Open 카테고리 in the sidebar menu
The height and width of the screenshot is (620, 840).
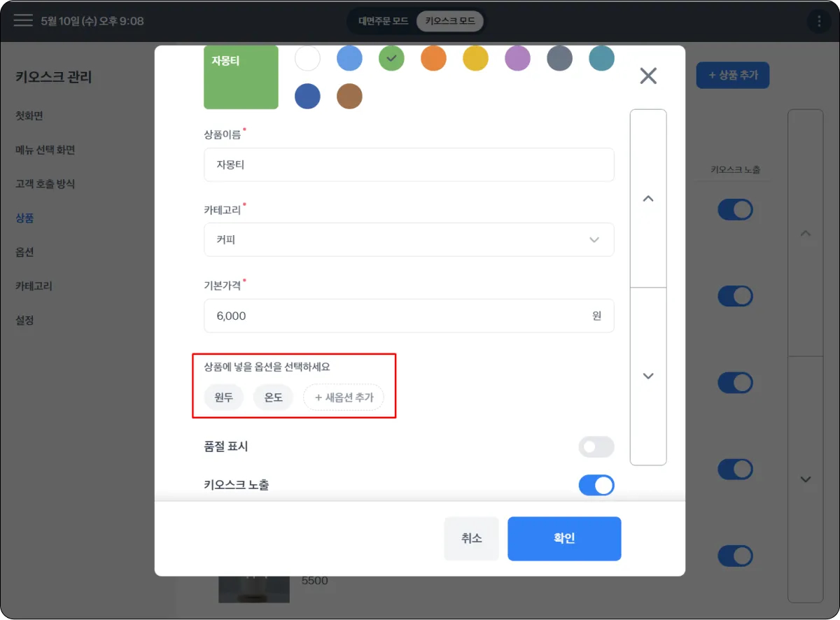tap(34, 286)
